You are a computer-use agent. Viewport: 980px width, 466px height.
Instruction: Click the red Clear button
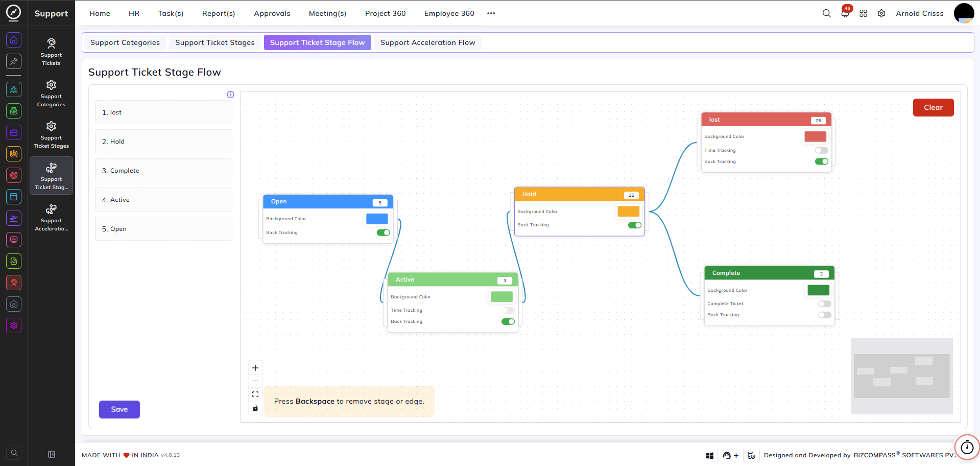coord(933,107)
